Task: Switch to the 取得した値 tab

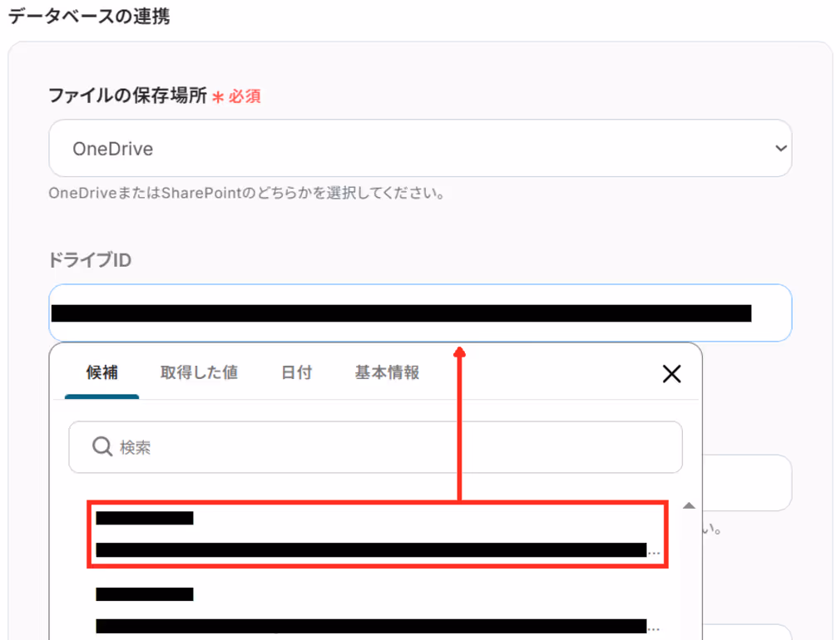Action: [199, 372]
